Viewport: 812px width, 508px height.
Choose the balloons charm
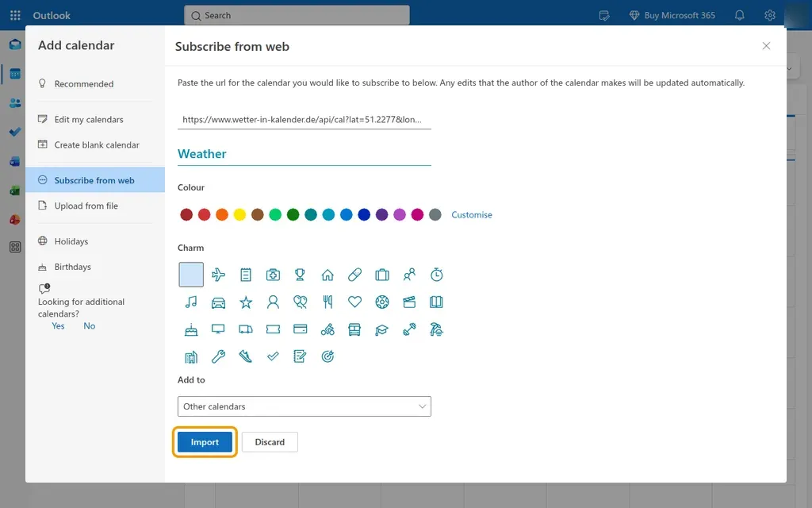tap(300, 302)
